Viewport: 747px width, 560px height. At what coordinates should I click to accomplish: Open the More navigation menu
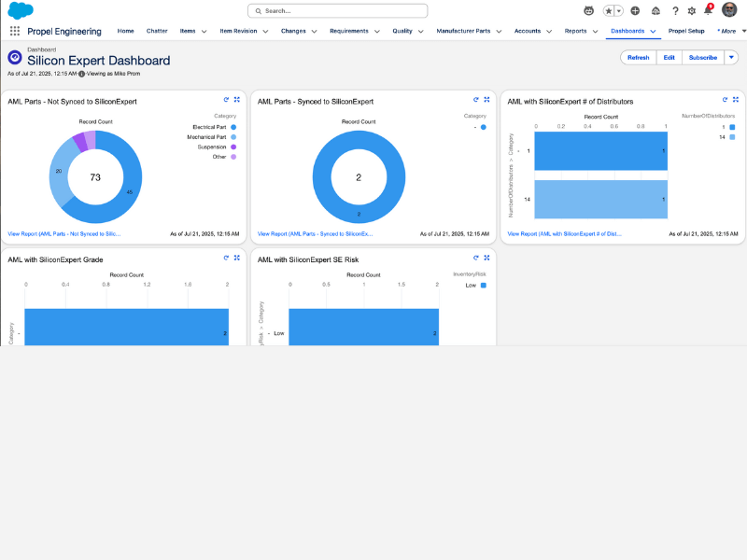[731, 31]
